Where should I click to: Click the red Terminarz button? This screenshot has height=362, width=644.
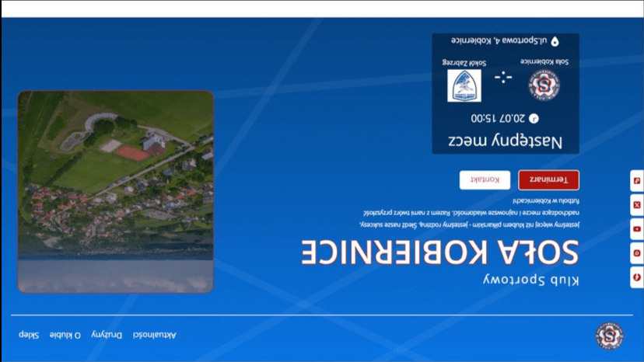pos(548,179)
